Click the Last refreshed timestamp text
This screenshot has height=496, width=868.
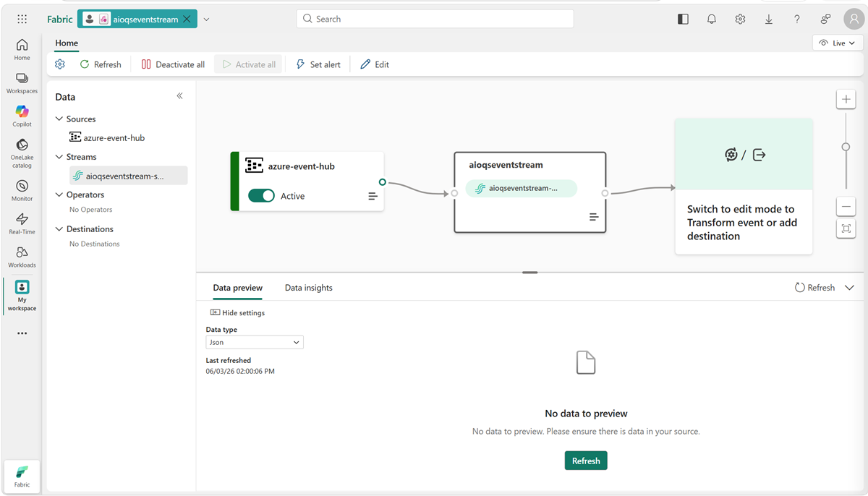[x=240, y=372]
